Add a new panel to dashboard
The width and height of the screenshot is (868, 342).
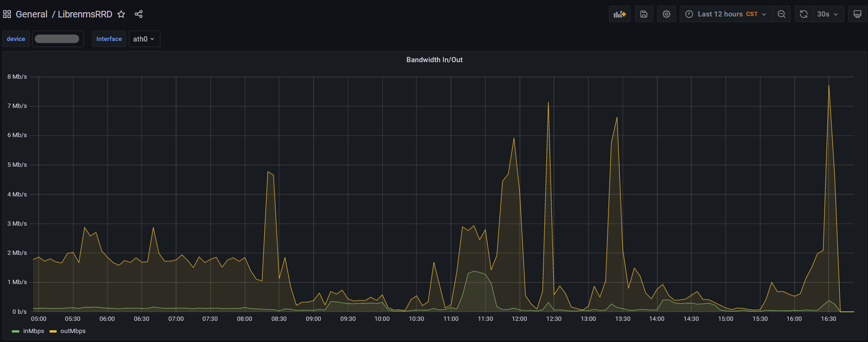pos(619,14)
